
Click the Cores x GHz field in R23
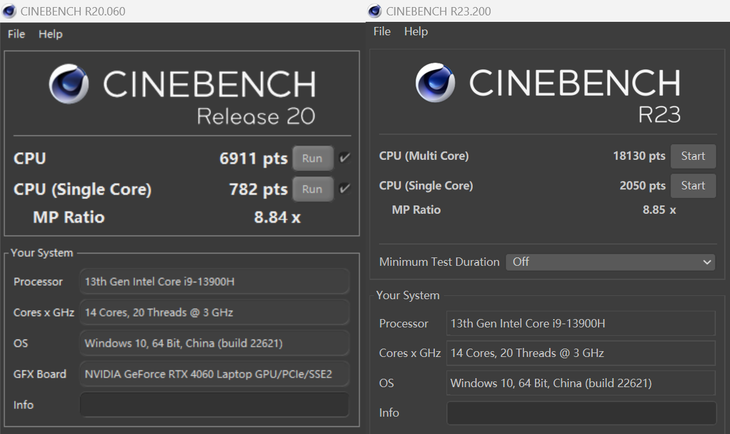pos(581,353)
